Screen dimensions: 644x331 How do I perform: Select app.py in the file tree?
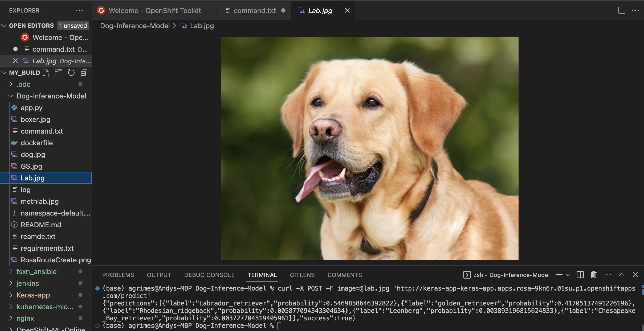pos(31,108)
